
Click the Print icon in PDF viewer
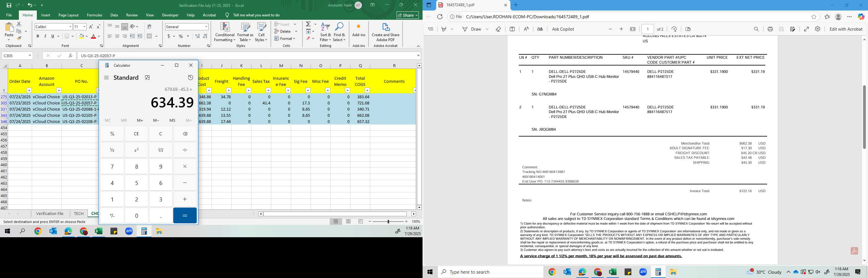[770, 29]
